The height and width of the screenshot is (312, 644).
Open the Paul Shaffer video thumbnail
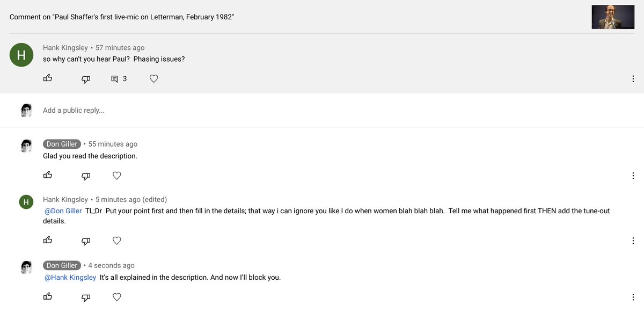[613, 17]
